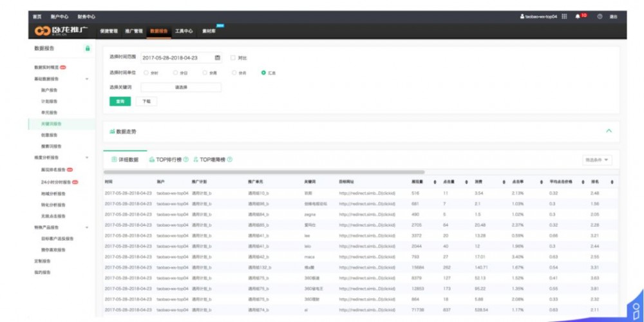644x322 pixels.
Task: Collapse the 基础数据报告 sidebar group
Action: (87, 79)
